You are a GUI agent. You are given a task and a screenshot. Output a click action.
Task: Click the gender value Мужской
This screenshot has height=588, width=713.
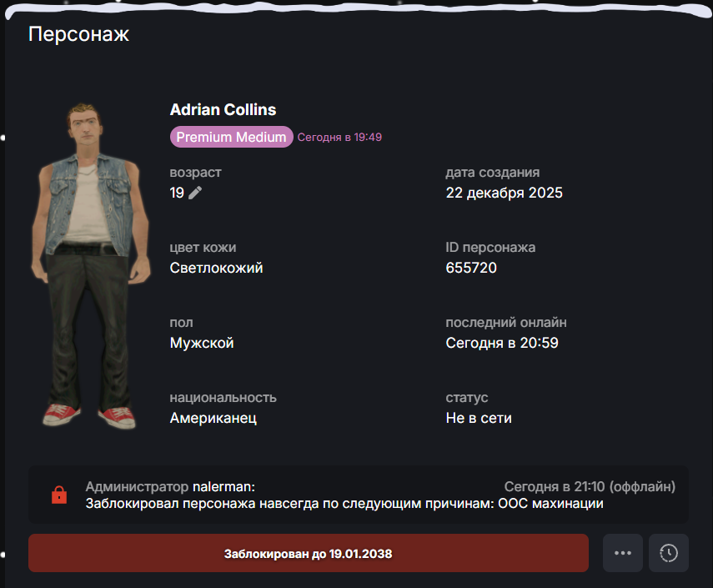(202, 343)
